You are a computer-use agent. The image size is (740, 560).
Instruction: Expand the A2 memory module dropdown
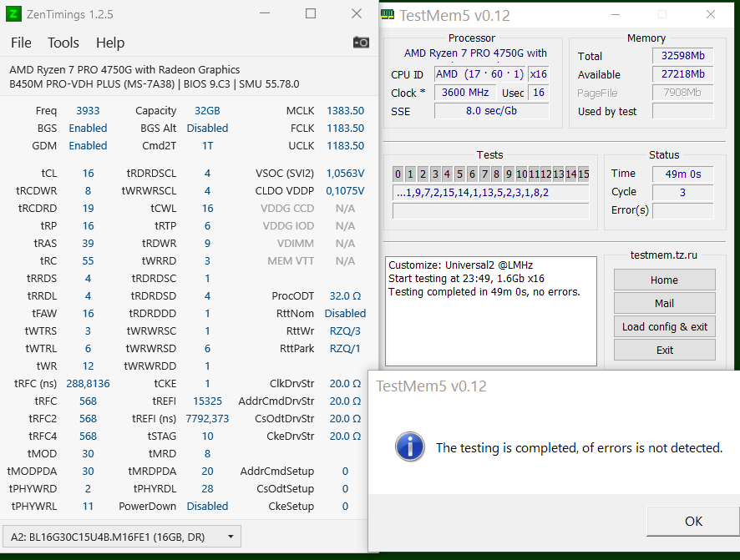(122, 537)
